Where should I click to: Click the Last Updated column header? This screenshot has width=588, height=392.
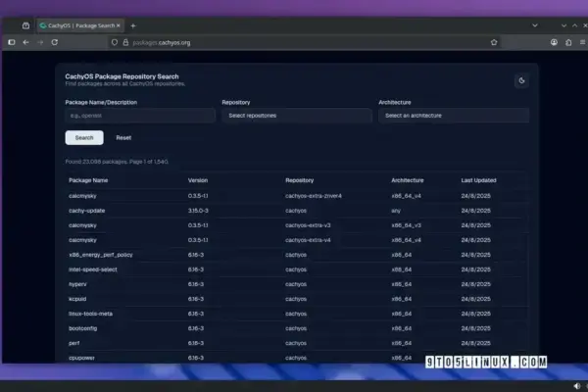click(x=478, y=180)
